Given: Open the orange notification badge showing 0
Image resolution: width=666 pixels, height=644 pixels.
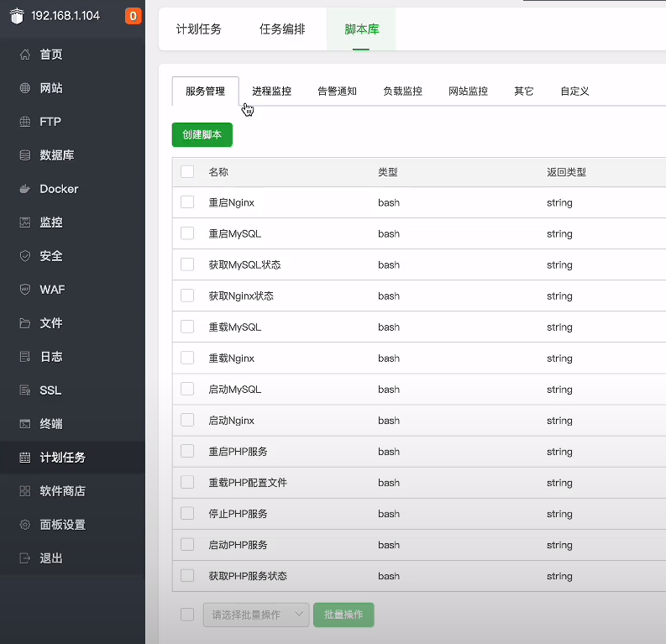Looking at the screenshot, I should coord(133,16).
